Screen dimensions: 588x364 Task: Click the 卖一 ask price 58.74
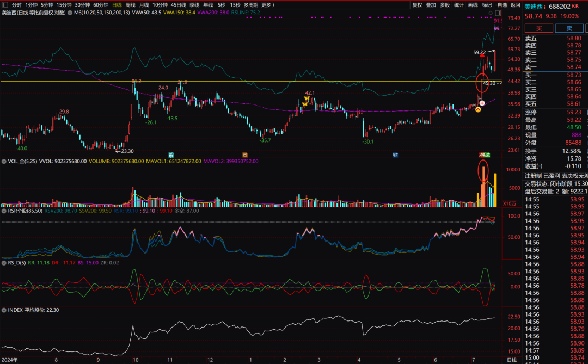574,67
